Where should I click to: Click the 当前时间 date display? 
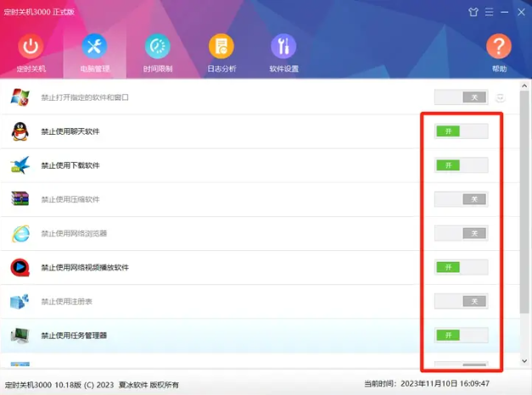click(x=427, y=384)
